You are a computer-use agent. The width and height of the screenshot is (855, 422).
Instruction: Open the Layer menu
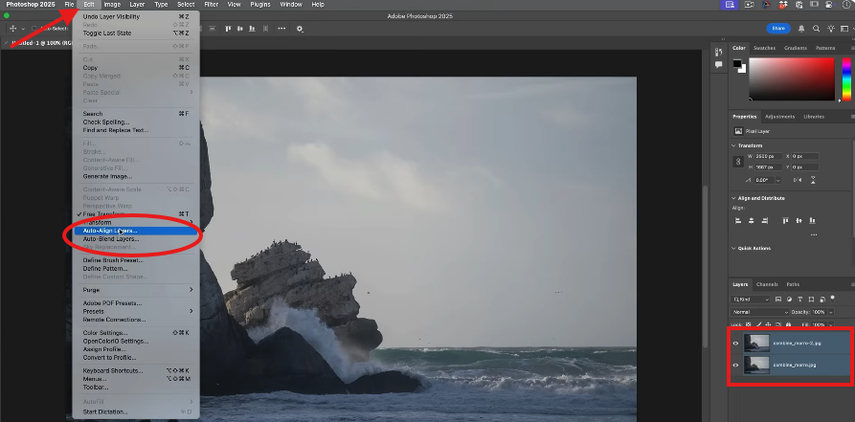click(x=137, y=4)
